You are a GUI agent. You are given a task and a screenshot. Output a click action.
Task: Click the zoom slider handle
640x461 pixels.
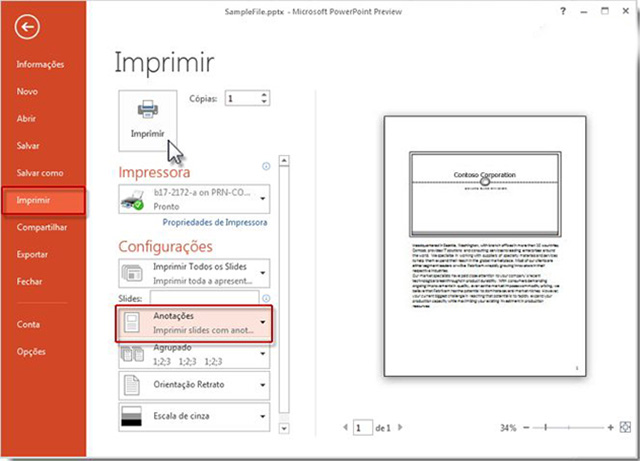coord(546,428)
